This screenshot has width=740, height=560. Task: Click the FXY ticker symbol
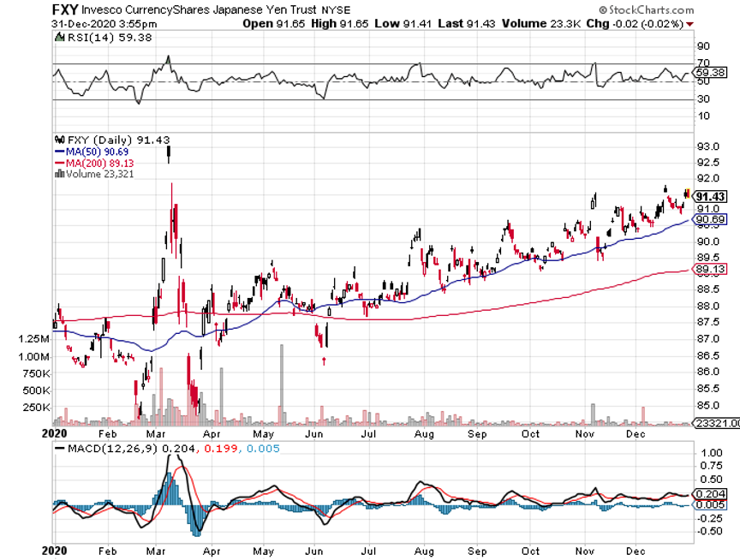point(65,9)
